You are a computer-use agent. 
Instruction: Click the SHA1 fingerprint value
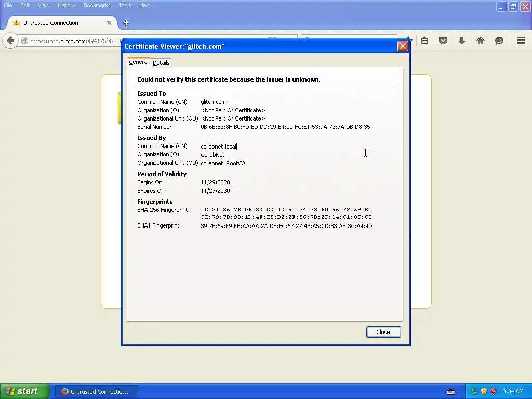click(286, 226)
